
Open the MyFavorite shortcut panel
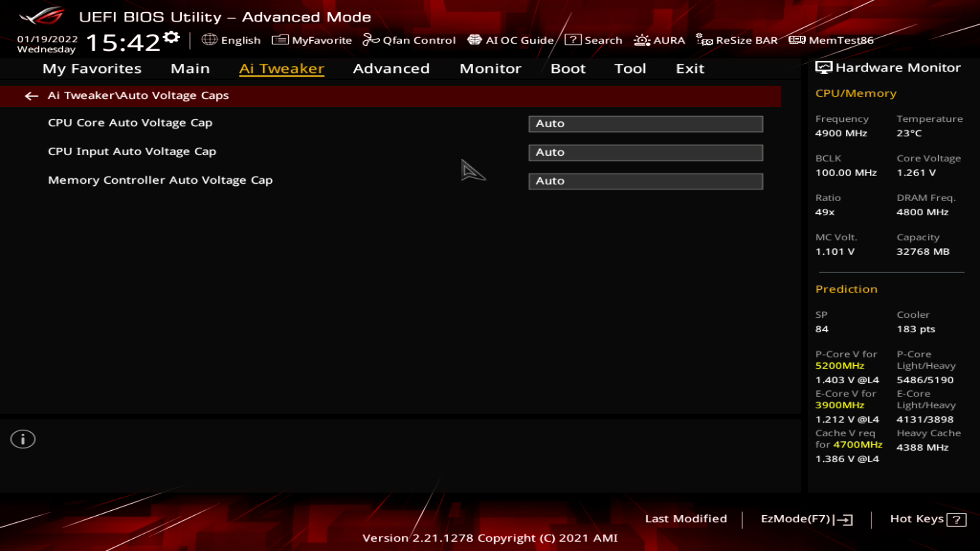pyautogui.click(x=312, y=40)
